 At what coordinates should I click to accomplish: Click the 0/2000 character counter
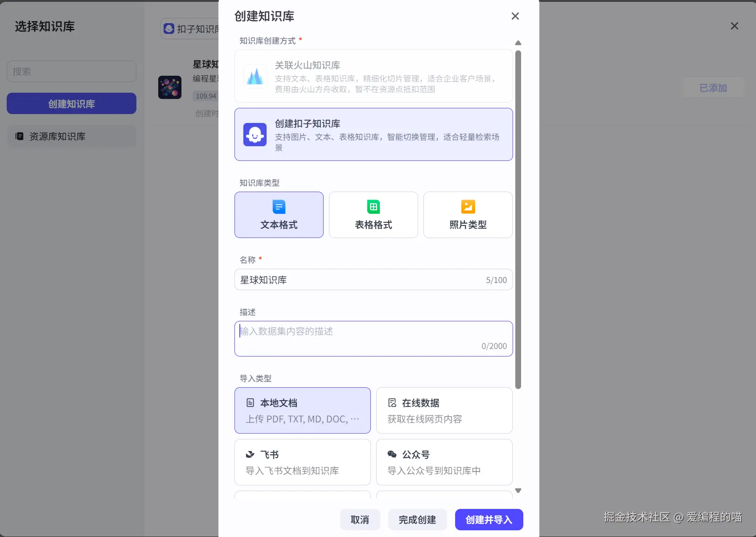(x=494, y=346)
